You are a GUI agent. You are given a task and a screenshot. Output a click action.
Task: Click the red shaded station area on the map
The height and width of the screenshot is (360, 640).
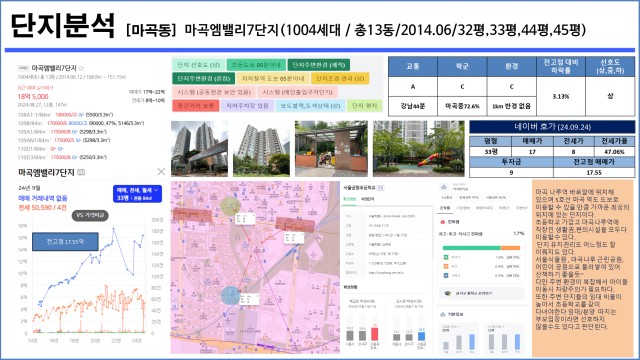(192, 215)
